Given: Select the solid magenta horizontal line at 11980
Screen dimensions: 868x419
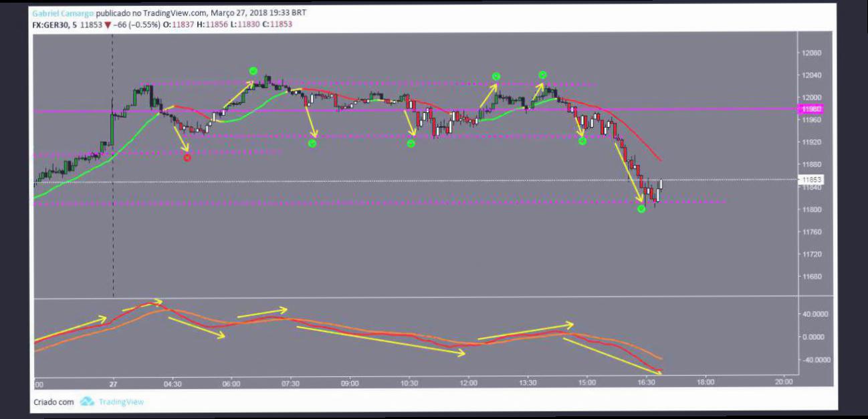Looking at the screenshot, I should tap(401, 110).
